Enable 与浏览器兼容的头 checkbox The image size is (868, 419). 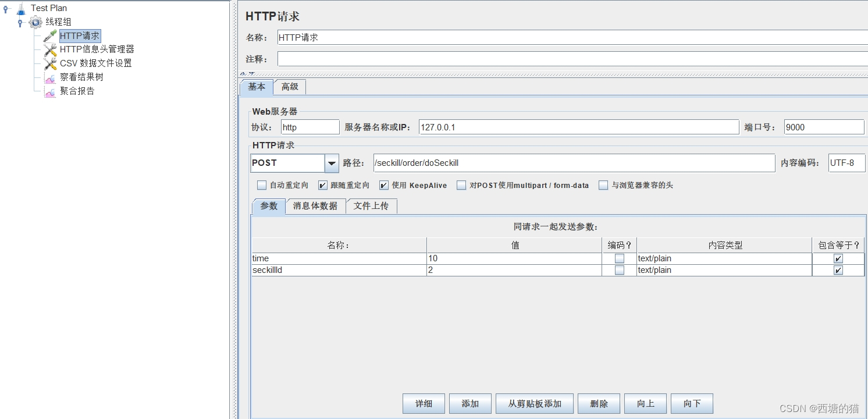pyautogui.click(x=603, y=186)
